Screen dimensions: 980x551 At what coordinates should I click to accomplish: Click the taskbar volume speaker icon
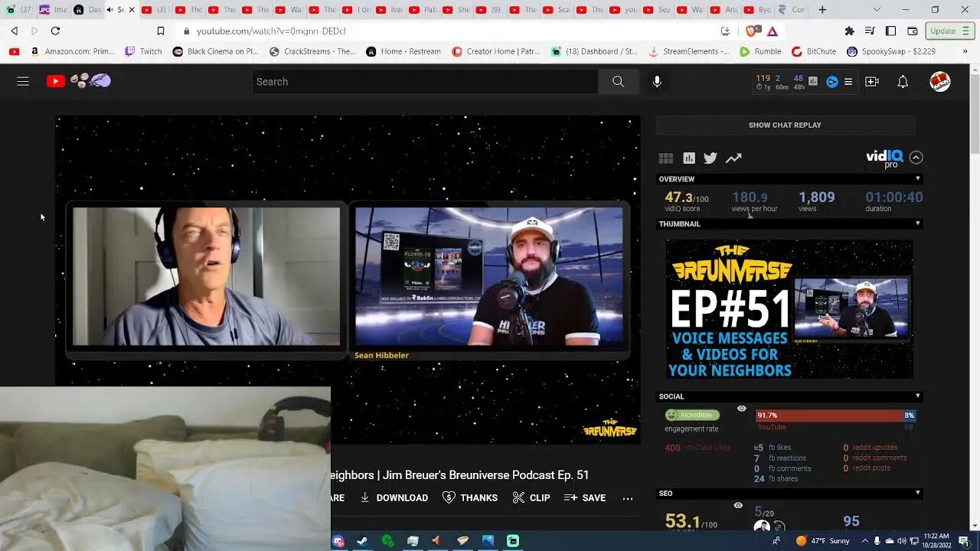(x=901, y=541)
